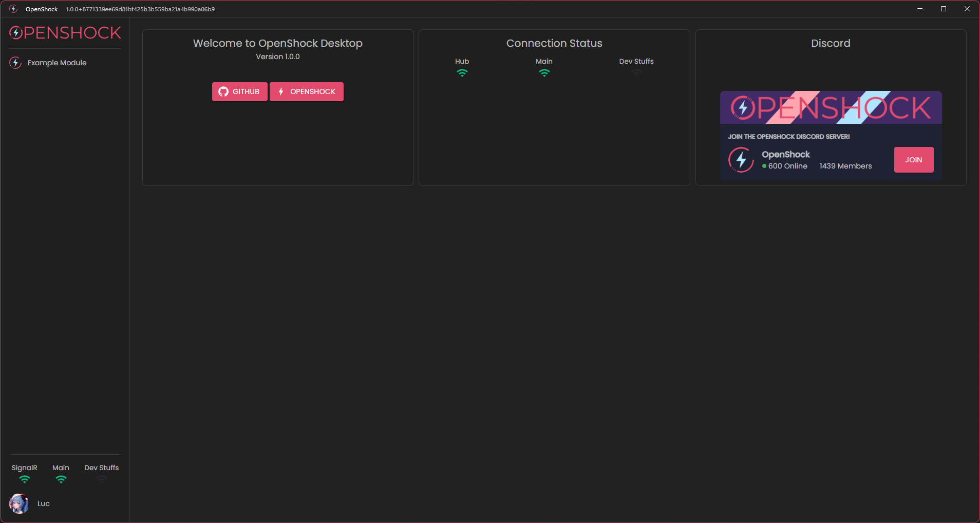Click the Main wifi icon in Connection Status
This screenshot has width=980, height=523.
(x=544, y=73)
